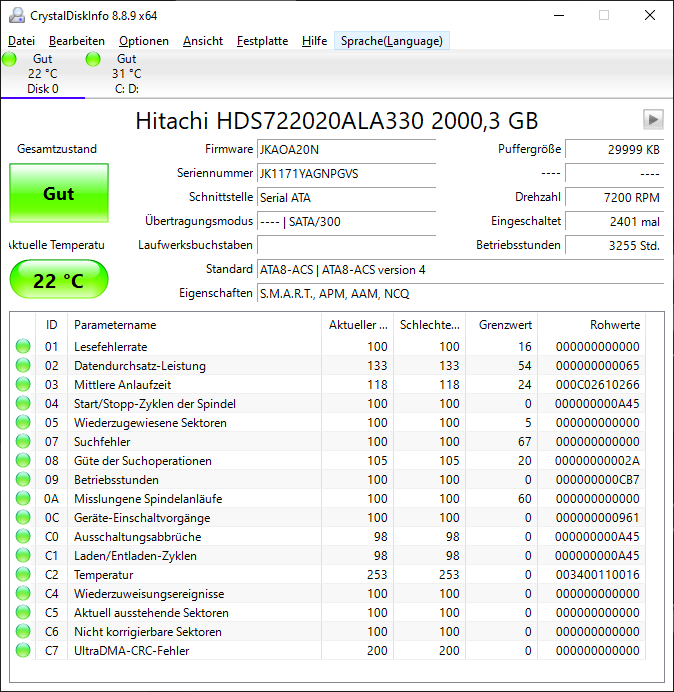Click the Schlechte... column header
Screen dimensions: 674x692
(x=429, y=325)
